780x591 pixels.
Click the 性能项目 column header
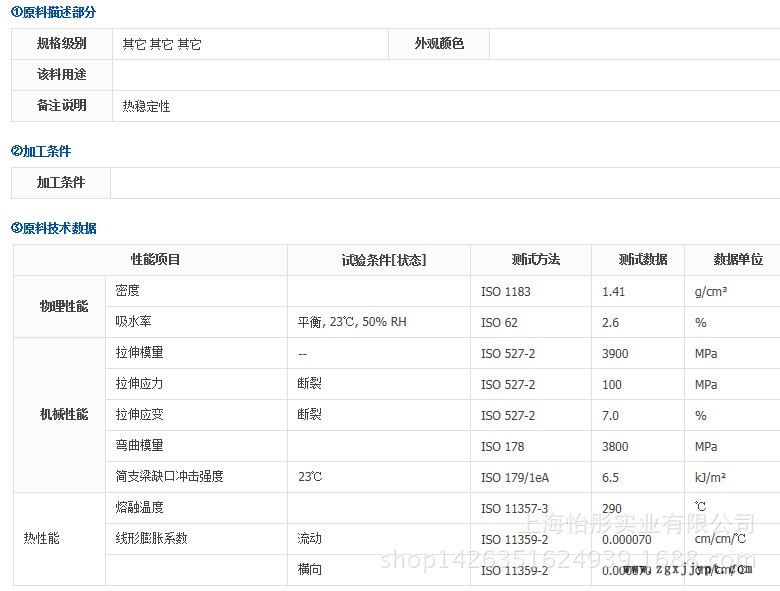point(155,260)
